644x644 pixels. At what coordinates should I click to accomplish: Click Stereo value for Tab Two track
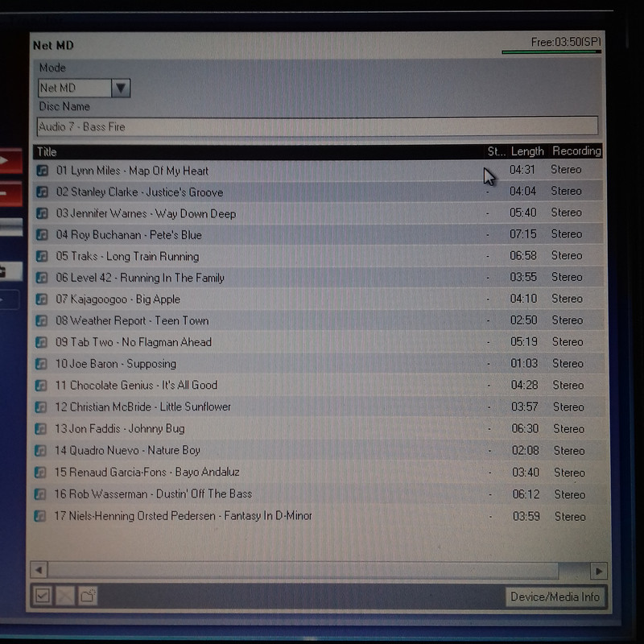pyautogui.click(x=568, y=341)
